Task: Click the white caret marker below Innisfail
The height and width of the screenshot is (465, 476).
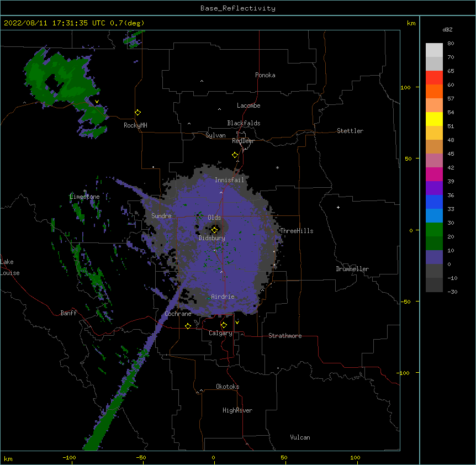Action: pos(221,192)
